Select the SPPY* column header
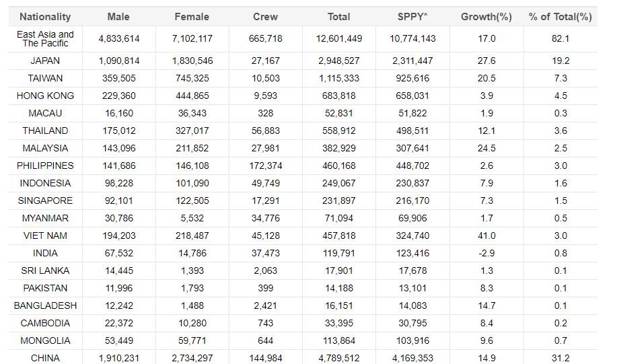 412,17
